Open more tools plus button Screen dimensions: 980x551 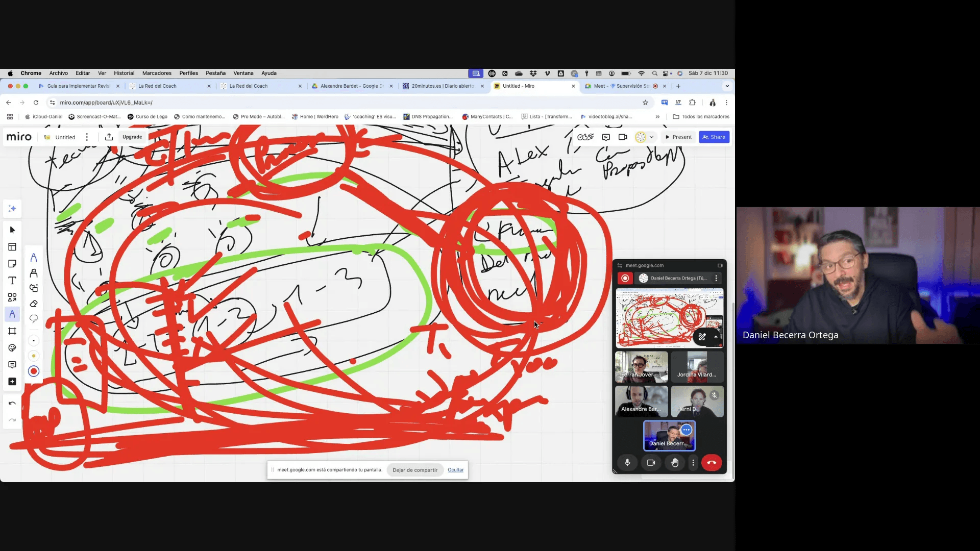coord(12,382)
